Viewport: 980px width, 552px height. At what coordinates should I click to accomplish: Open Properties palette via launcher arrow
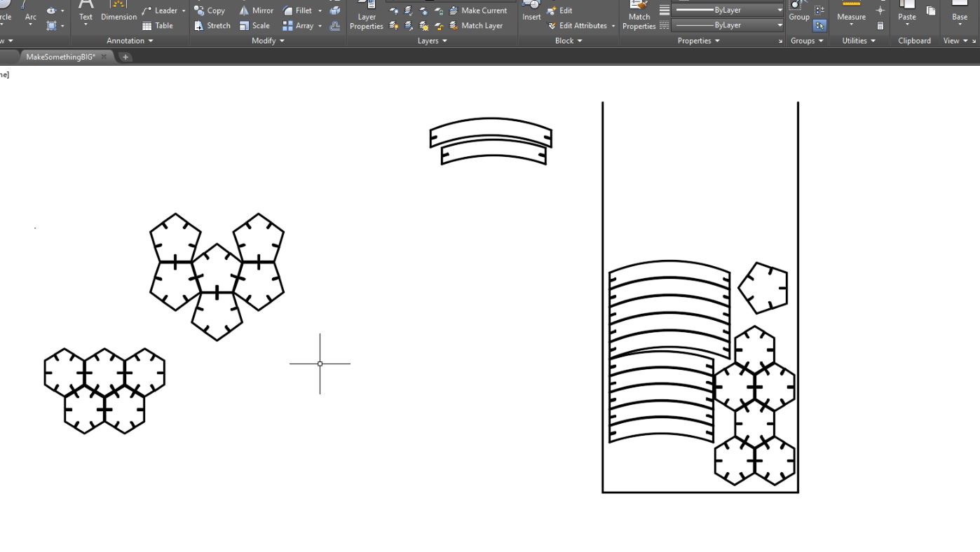(x=781, y=41)
